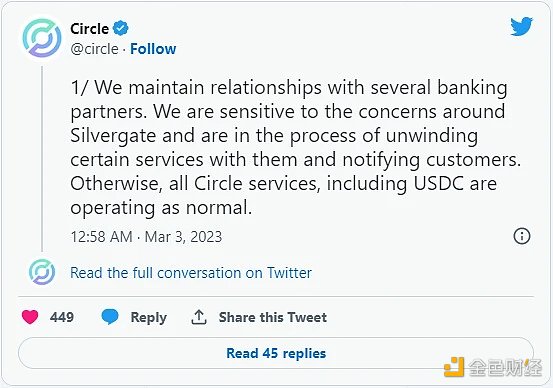Screen dimensions: 553x388
Task: Click the reply speech bubble icon
Action: pyautogui.click(x=110, y=316)
